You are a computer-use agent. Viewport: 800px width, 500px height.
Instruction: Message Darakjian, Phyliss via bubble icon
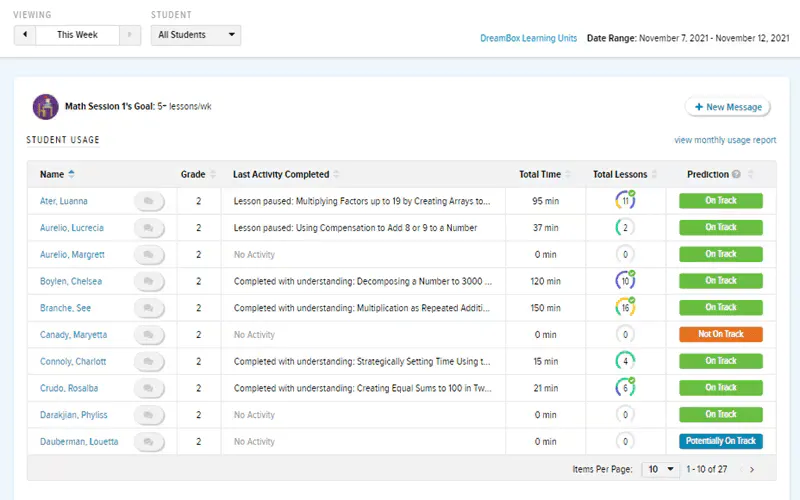149,415
